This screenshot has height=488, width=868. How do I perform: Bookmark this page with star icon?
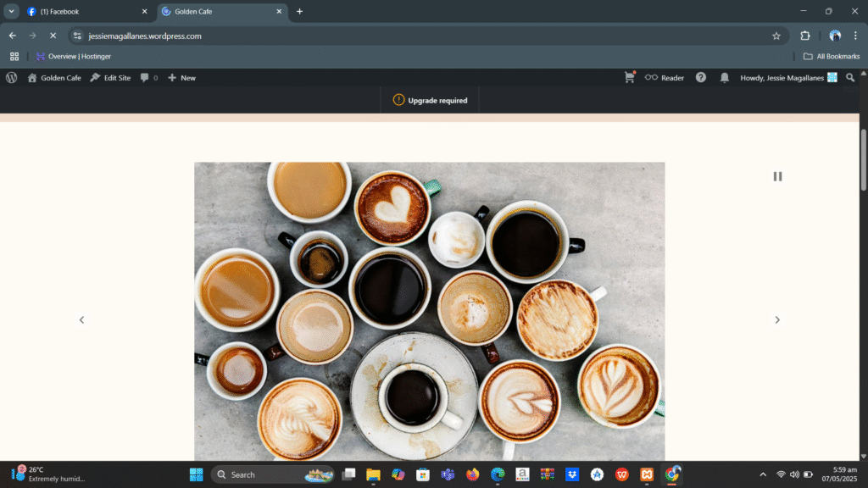coord(776,36)
